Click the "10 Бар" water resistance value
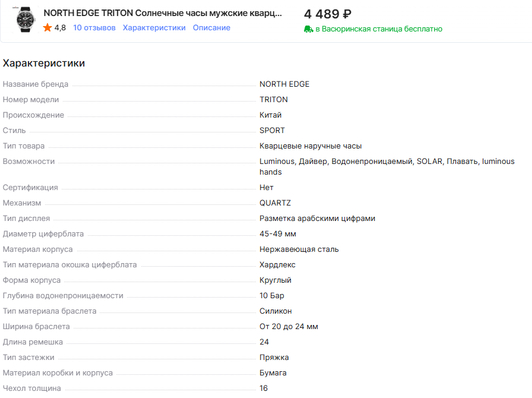 [x=272, y=296]
